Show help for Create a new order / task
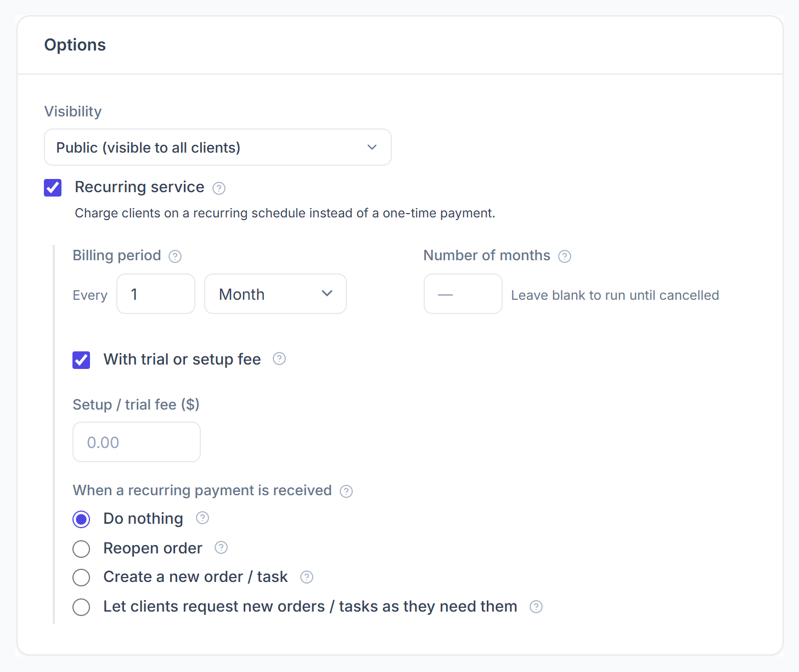799x672 pixels. pos(307,577)
